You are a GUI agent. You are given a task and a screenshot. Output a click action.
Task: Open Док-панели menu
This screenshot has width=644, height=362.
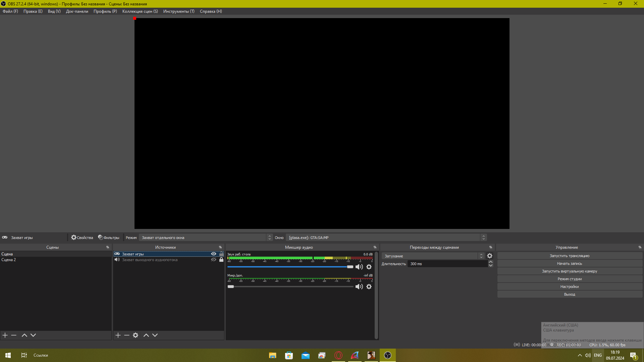click(x=77, y=11)
